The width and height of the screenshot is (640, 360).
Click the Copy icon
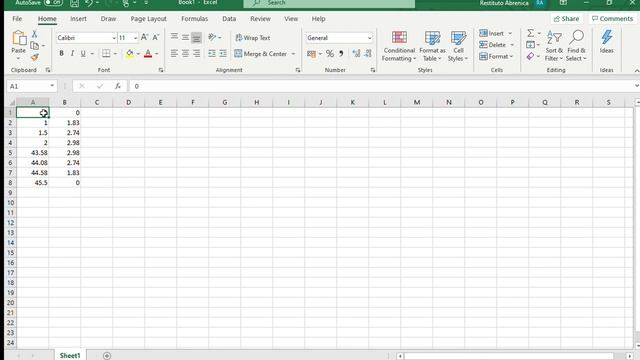(x=35, y=45)
